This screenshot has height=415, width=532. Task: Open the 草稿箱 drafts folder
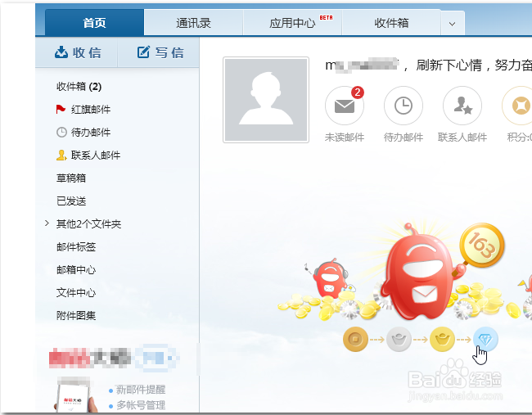71,178
